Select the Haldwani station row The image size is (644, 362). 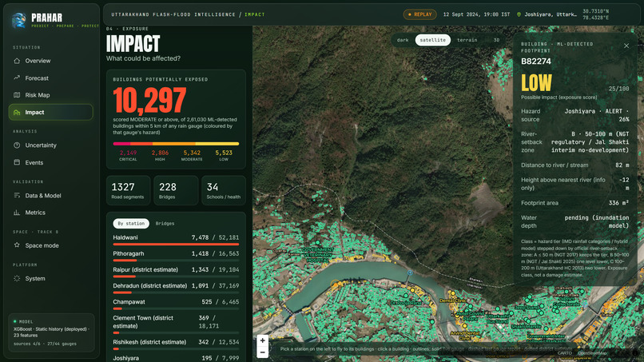point(176,240)
